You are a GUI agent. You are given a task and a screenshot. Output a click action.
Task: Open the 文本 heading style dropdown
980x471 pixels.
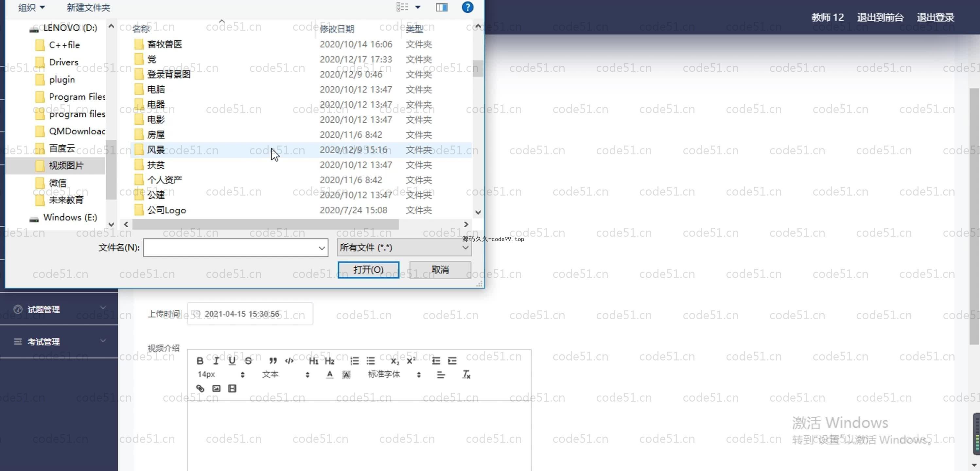(x=286, y=375)
